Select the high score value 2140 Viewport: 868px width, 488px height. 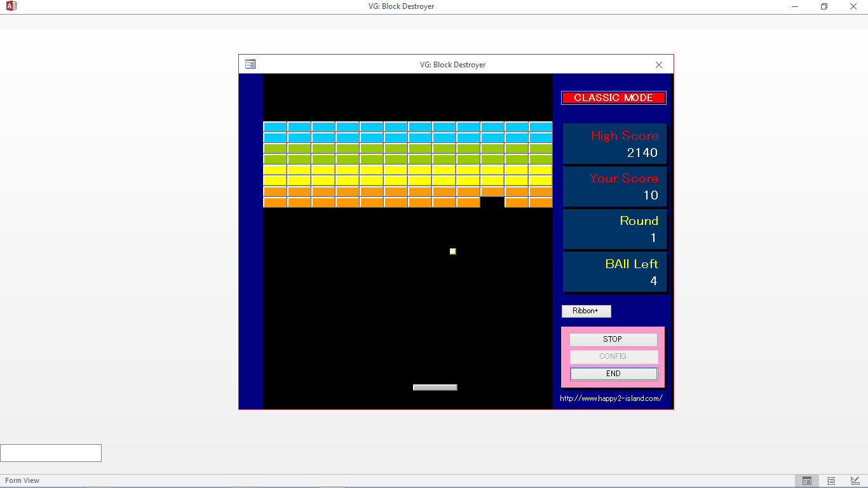[x=642, y=152]
